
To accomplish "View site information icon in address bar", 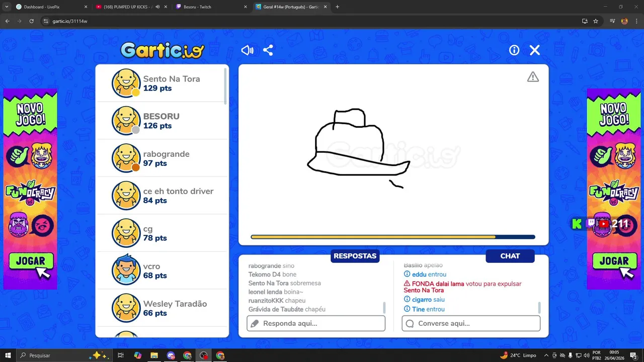I will [46, 21].
